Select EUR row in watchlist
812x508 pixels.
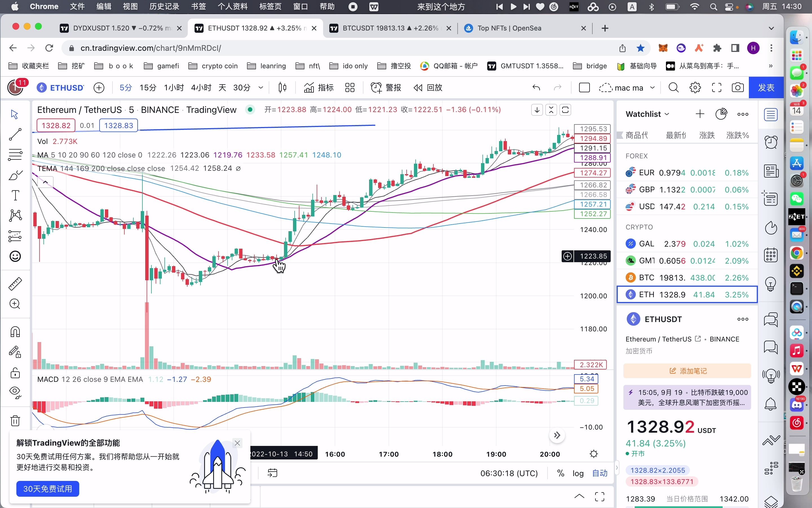point(687,173)
